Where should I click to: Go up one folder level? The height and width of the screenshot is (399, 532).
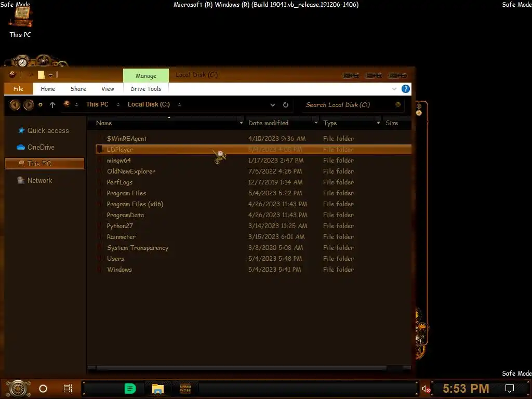click(52, 105)
